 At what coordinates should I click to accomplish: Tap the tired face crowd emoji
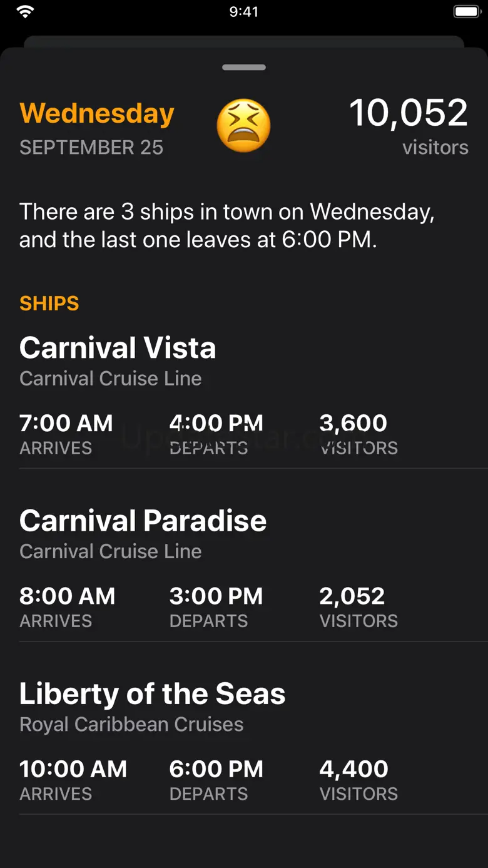(243, 126)
